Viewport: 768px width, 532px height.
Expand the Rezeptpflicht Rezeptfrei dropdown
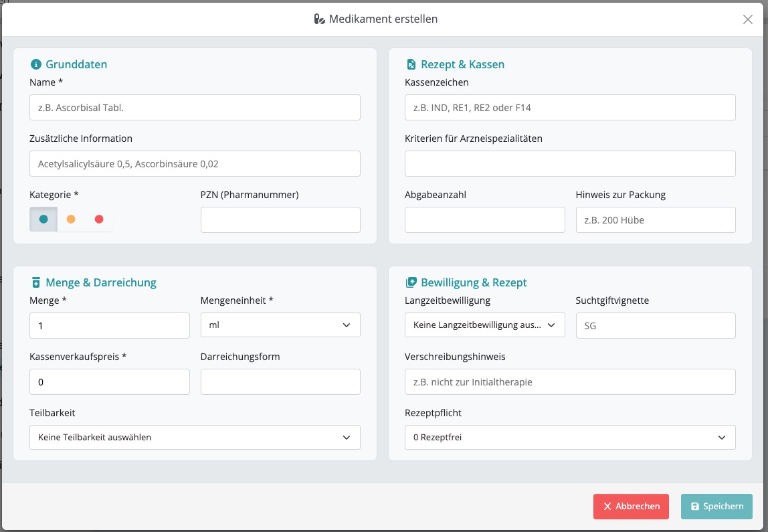coord(570,438)
